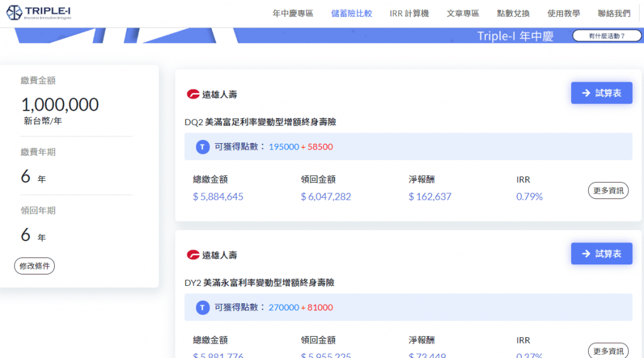Viewport: 644px width, 358px height.
Task: Click 修改條件 button in sidebar
Action: (x=35, y=266)
